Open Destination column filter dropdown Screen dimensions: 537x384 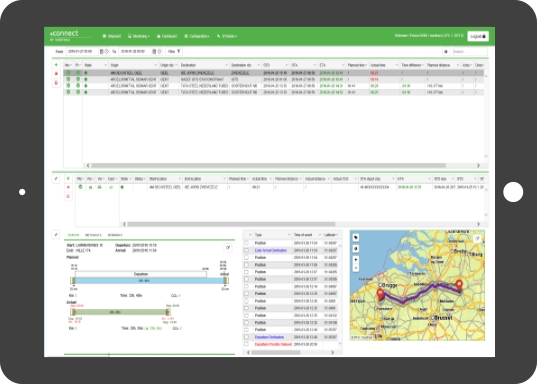point(226,65)
